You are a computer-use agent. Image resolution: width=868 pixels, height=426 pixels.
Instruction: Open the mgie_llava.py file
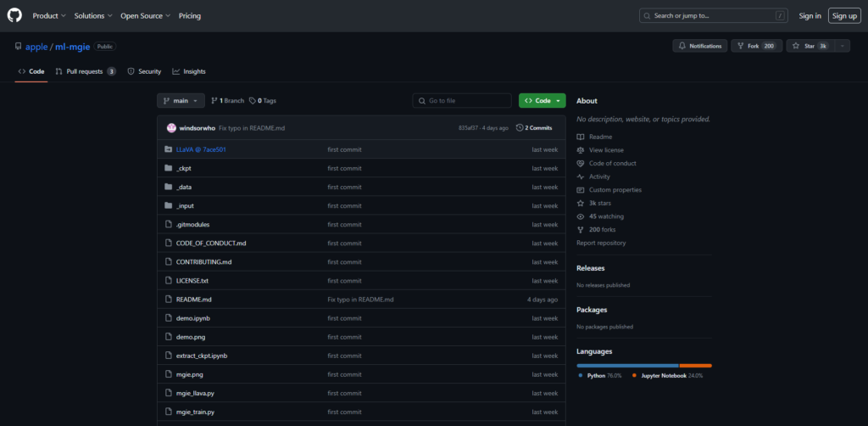(195, 393)
